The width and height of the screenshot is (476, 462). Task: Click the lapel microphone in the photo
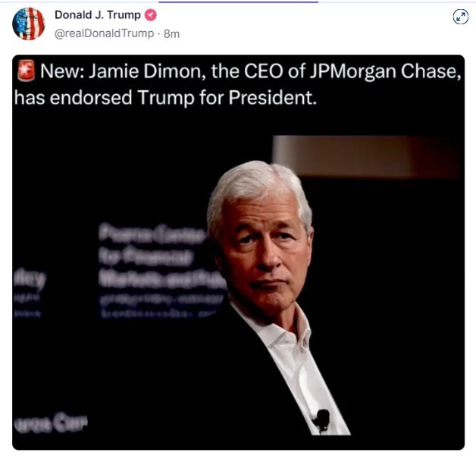321,420
